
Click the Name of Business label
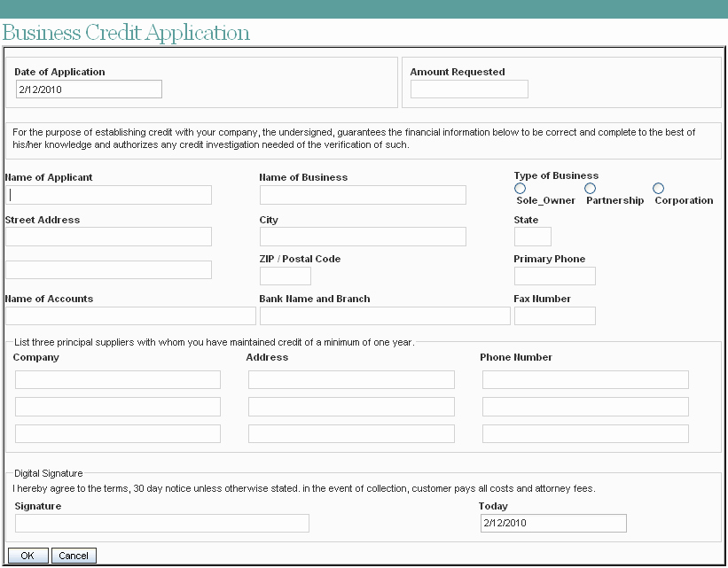coord(303,177)
